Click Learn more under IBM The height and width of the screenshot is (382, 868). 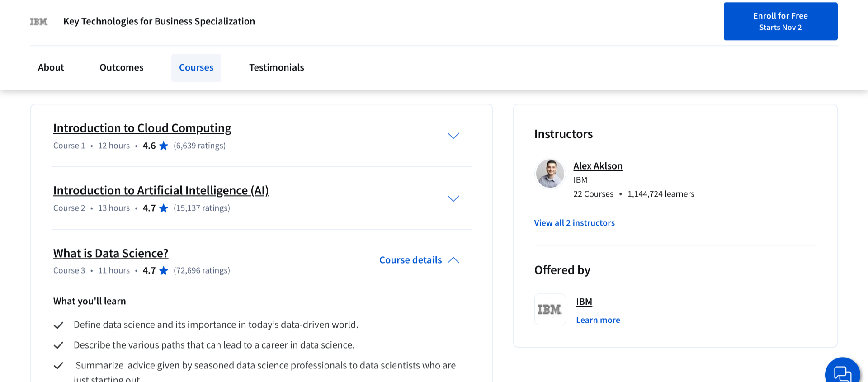pos(598,320)
